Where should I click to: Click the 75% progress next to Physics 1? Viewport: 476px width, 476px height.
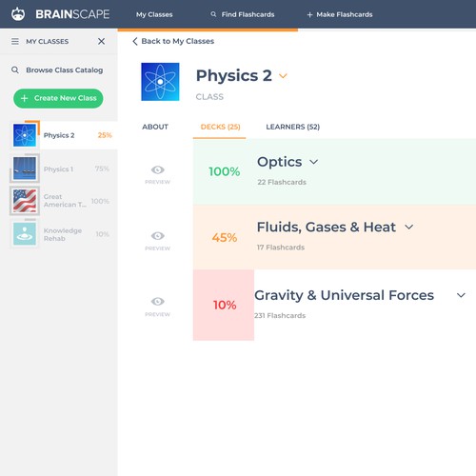click(102, 169)
